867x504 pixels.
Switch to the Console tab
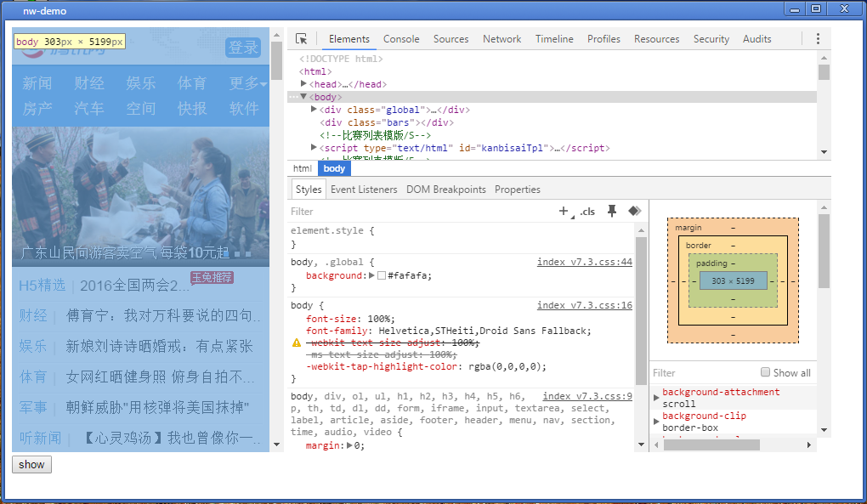401,39
